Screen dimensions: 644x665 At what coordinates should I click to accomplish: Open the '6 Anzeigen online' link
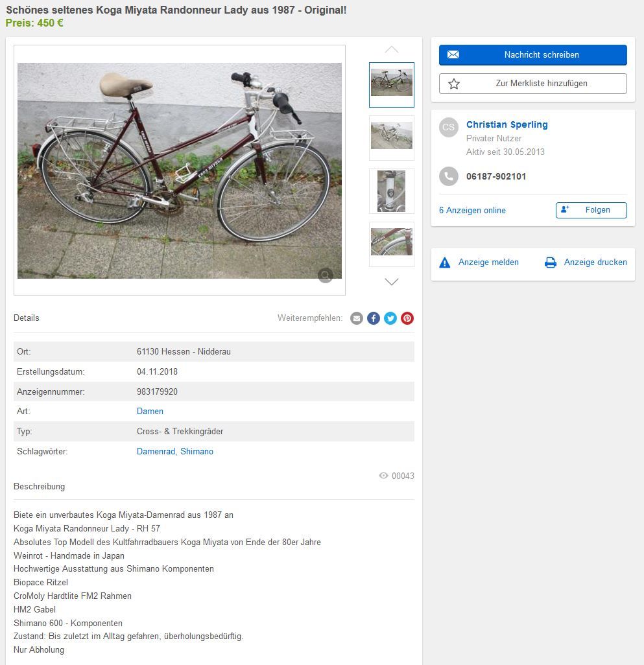[x=472, y=210]
